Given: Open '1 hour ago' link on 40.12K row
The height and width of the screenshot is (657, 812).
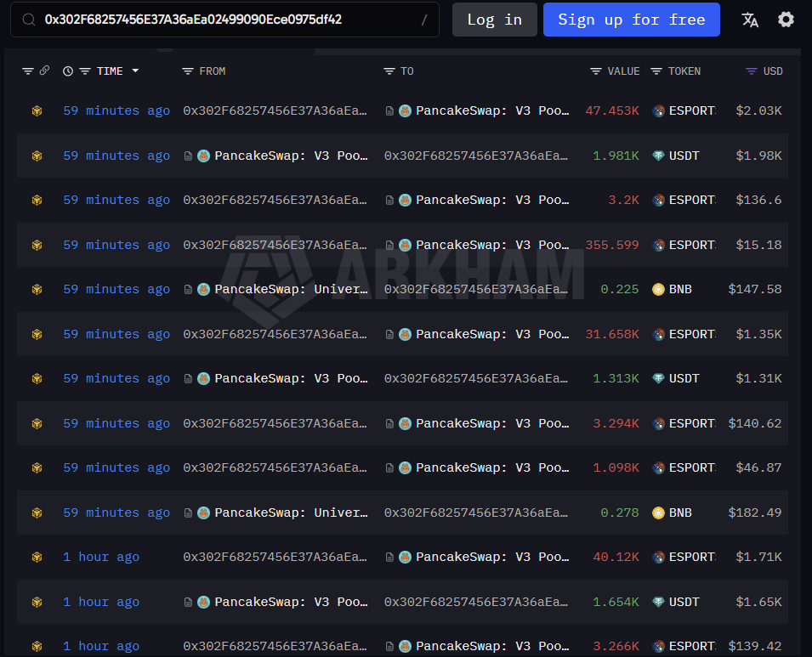Looking at the screenshot, I should pyautogui.click(x=101, y=557).
